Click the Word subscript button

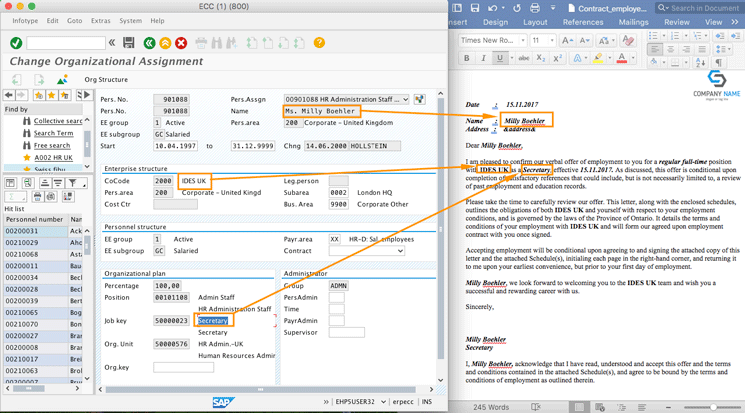(x=541, y=58)
